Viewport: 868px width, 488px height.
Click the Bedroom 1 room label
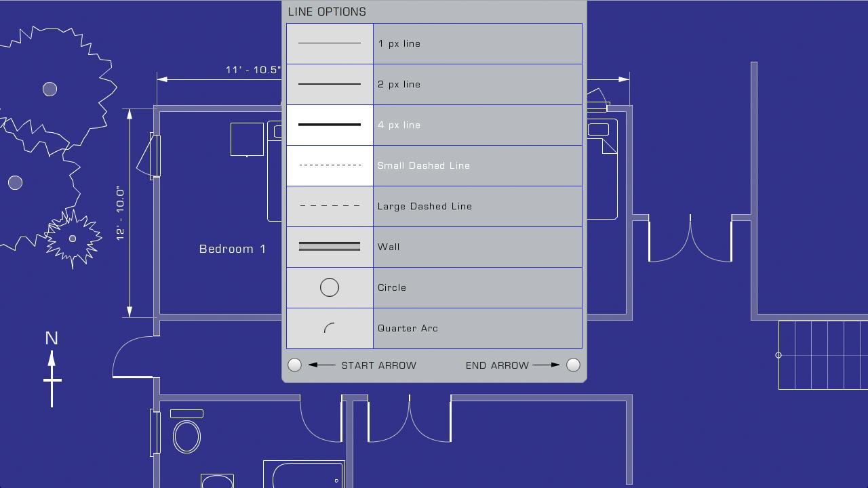point(233,249)
